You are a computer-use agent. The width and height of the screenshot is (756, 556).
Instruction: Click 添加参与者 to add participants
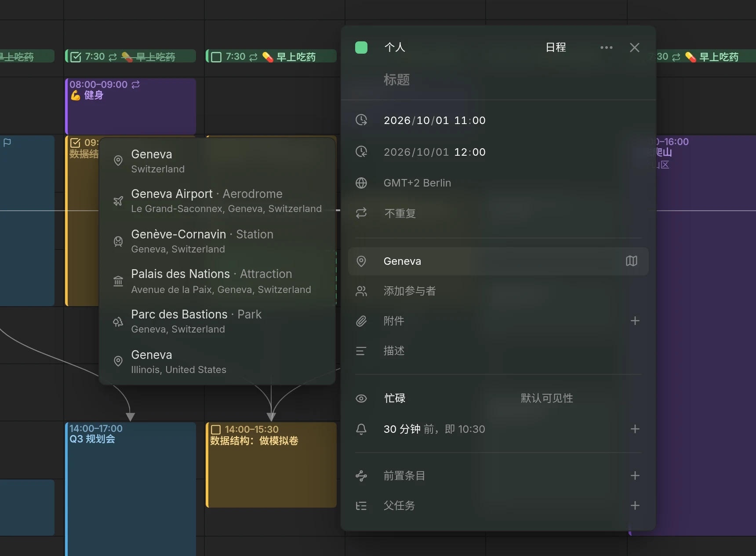click(x=410, y=291)
